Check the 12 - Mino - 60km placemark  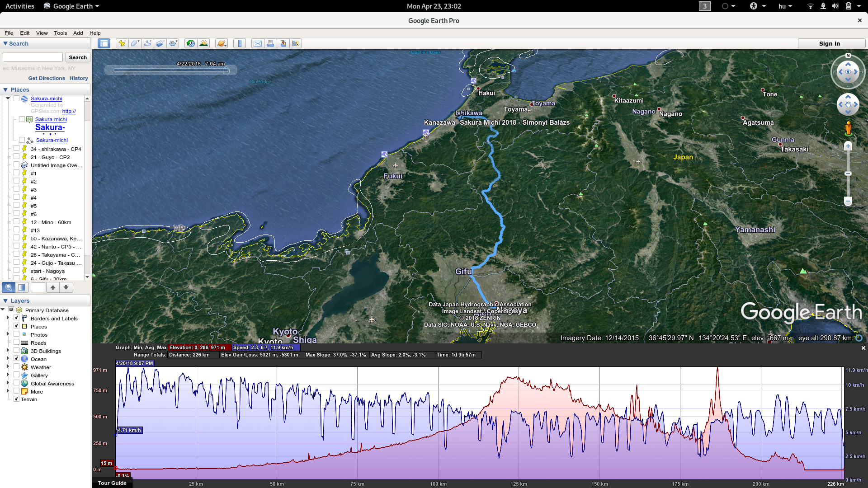(16, 222)
